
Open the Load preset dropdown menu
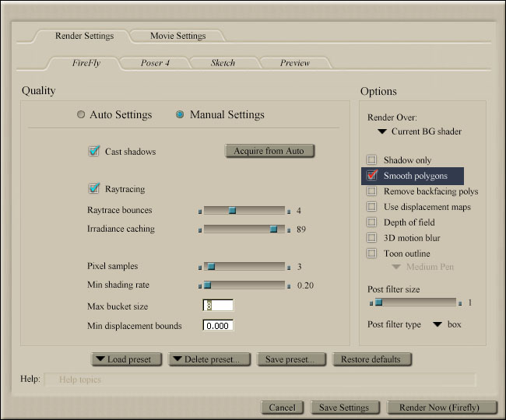[126, 359]
